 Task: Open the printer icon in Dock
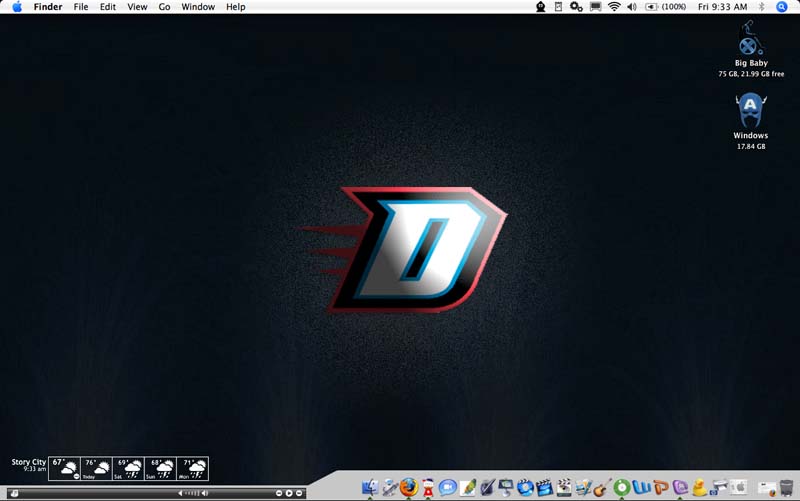click(719, 487)
